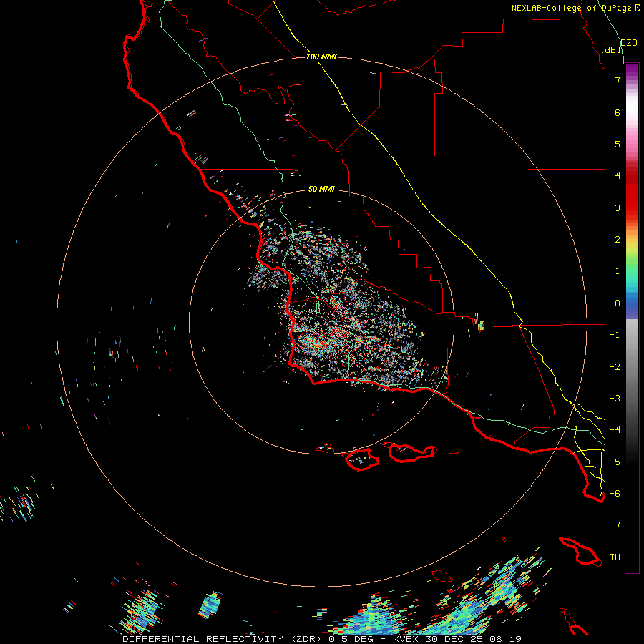
Task: Click the 1 tick label on the scale
Action: pyautogui.click(x=618, y=271)
